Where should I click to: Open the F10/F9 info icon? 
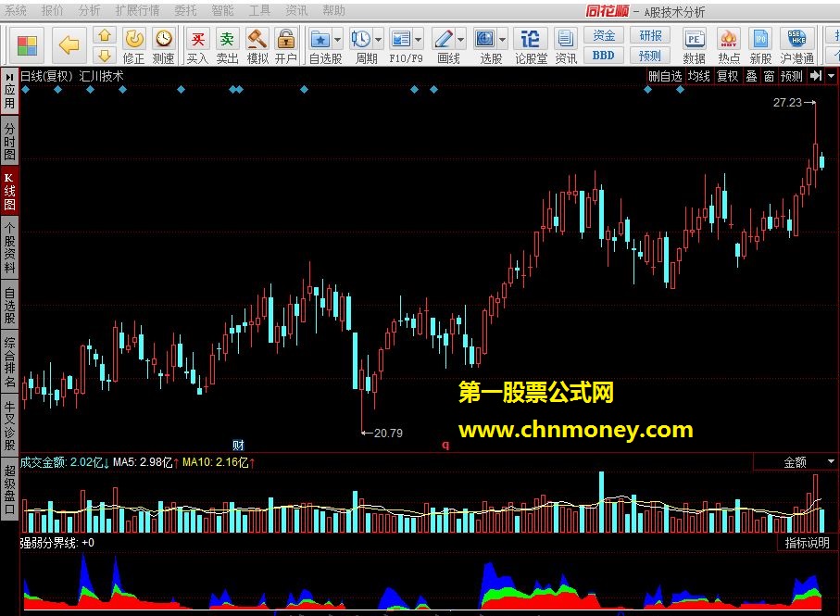click(401, 39)
